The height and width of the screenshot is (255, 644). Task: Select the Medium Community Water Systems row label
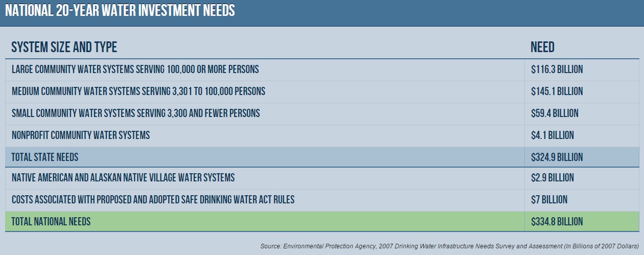click(x=139, y=91)
